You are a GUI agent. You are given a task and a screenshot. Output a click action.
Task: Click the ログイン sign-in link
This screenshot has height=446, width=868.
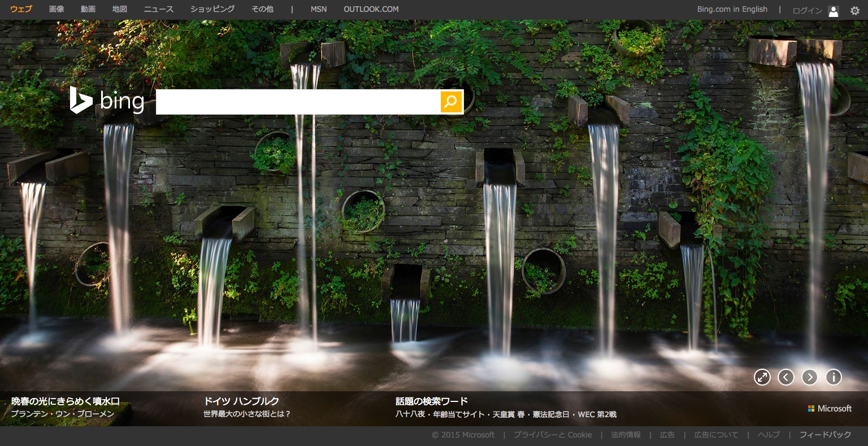tap(807, 11)
